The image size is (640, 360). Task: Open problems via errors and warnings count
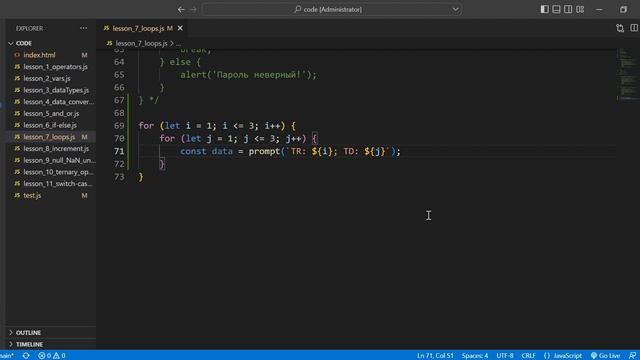coord(52,356)
